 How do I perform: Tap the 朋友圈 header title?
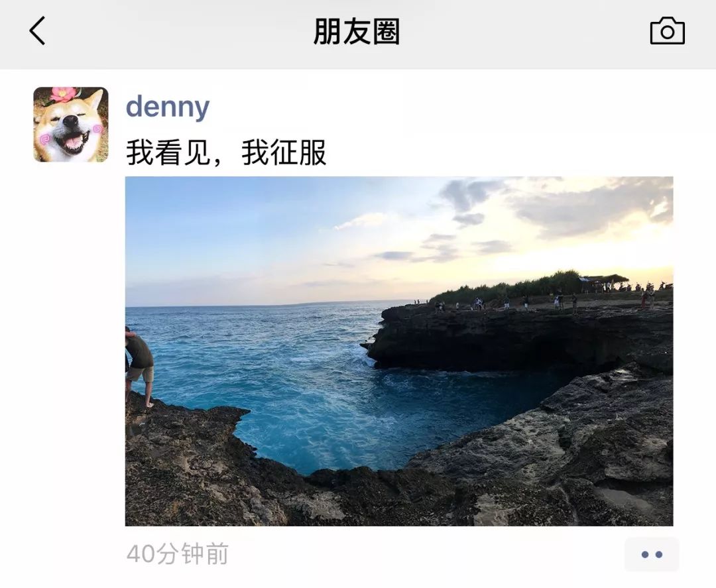[x=357, y=32]
